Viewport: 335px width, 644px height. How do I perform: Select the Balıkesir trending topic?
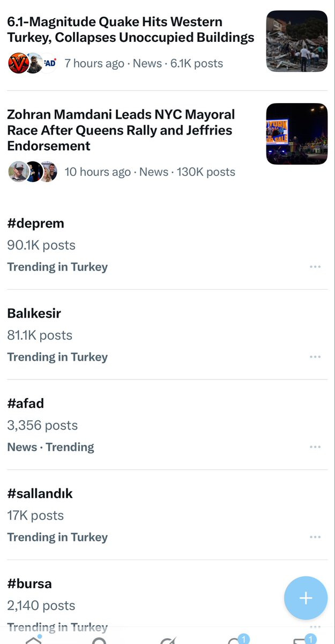(34, 313)
